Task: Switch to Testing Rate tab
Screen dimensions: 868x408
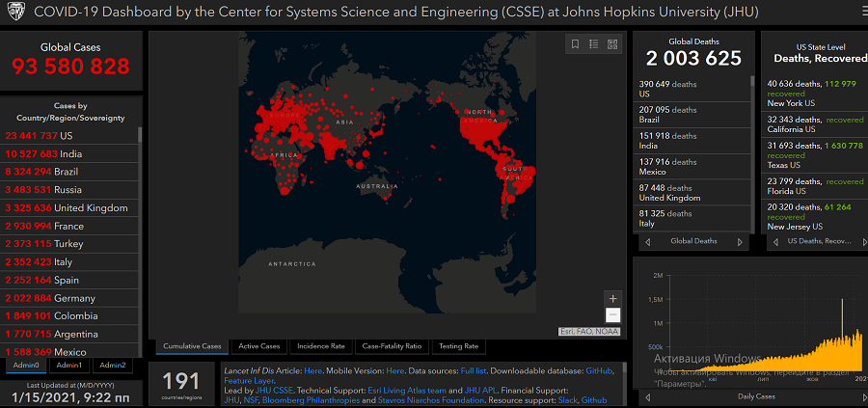Action: pos(458,346)
